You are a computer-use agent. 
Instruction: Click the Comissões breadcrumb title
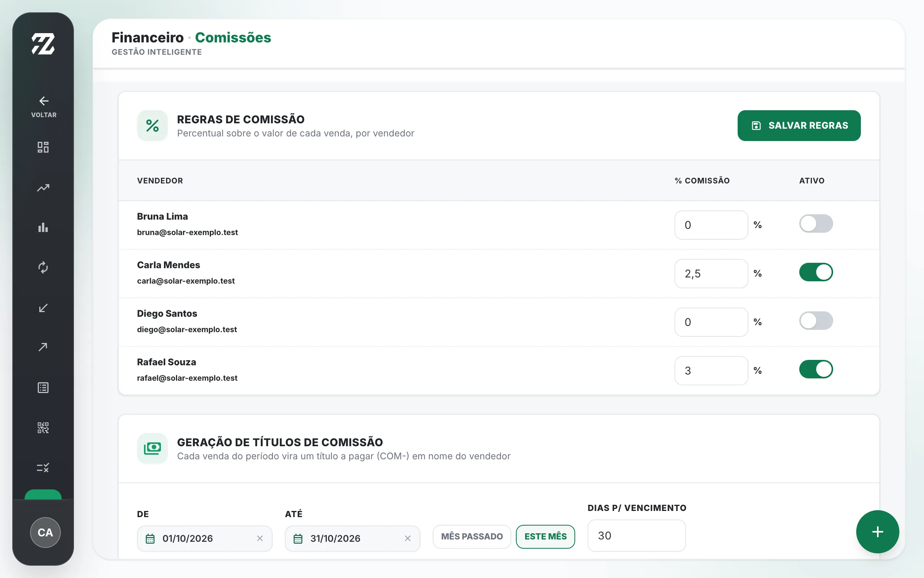(x=233, y=37)
